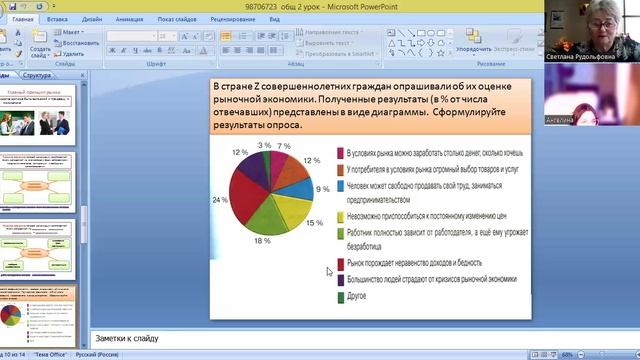Toggle the numbered list button
This screenshot has height=360, width=640.
pyautogui.click(x=243, y=36)
